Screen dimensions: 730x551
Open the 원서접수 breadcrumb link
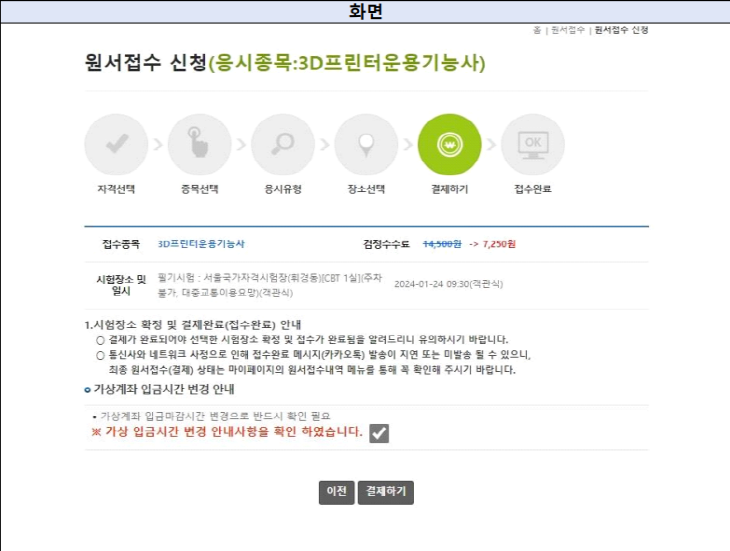(x=568, y=30)
